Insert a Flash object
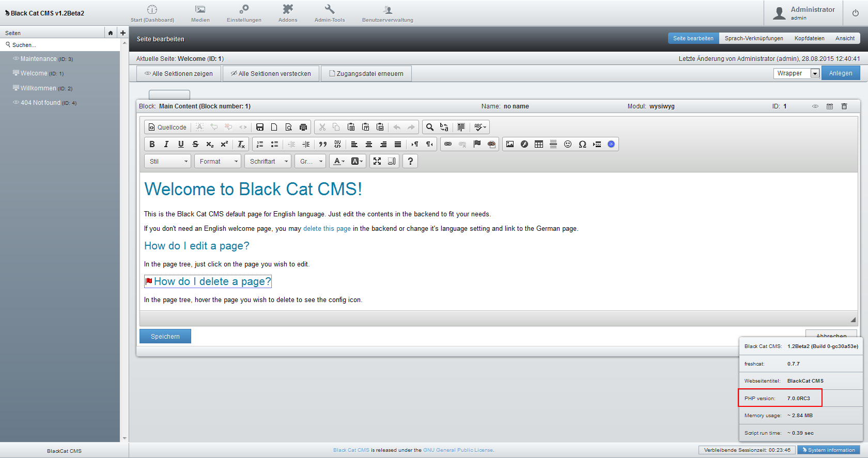The image size is (868, 458). point(524,144)
